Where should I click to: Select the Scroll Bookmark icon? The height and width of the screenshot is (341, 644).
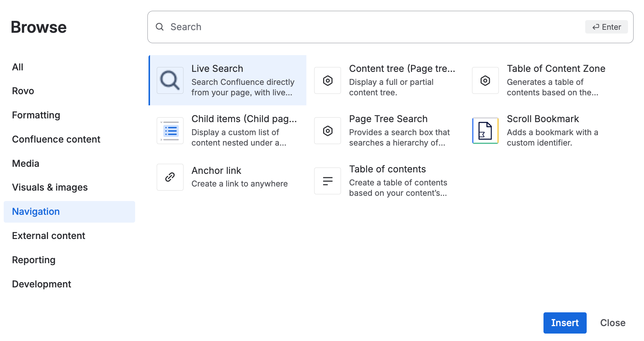(x=485, y=131)
